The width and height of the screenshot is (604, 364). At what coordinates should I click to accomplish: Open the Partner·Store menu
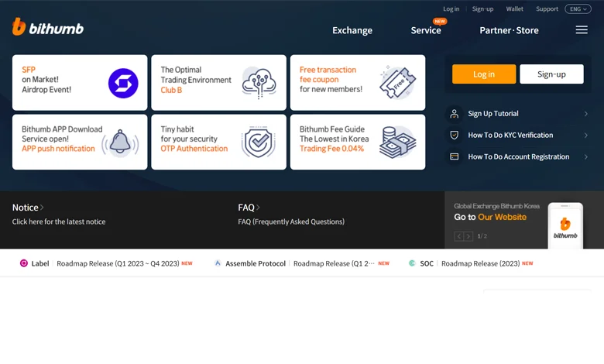(x=509, y=30)
